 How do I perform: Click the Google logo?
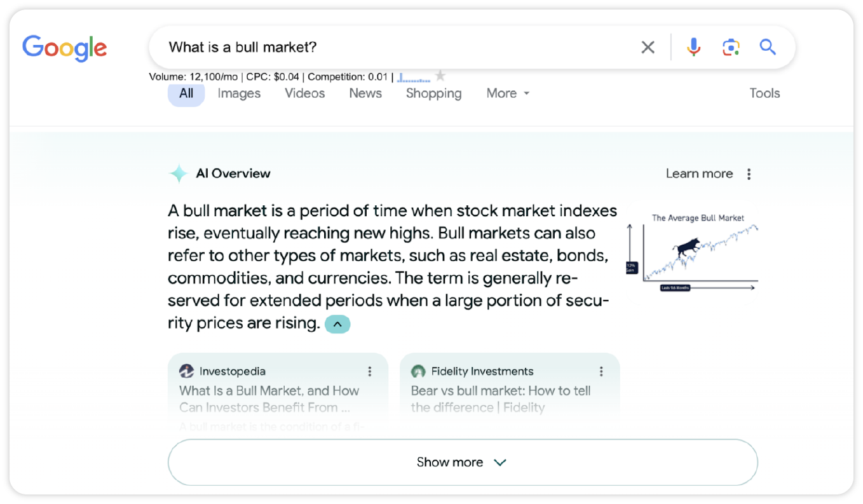pos(64,48)
